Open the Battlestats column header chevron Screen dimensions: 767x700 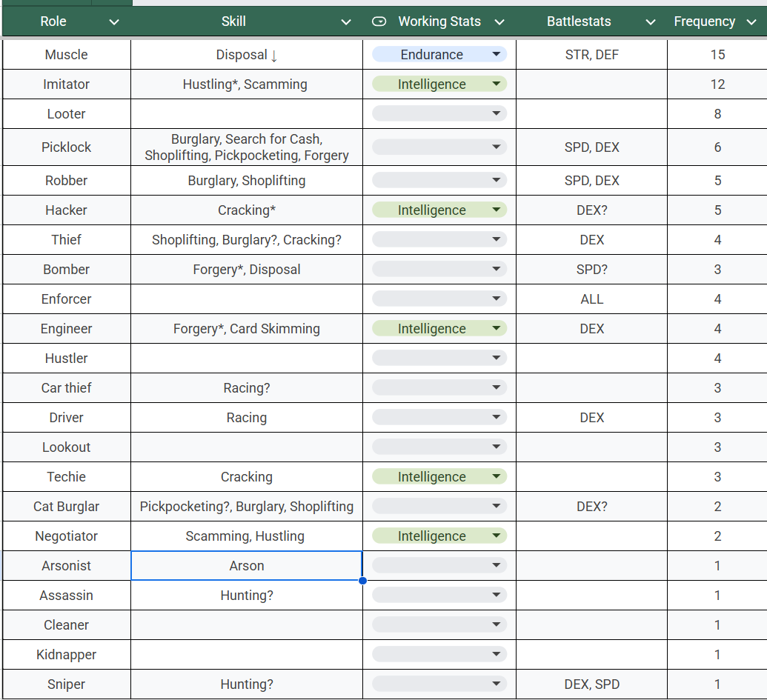click(x=650, y=22)
